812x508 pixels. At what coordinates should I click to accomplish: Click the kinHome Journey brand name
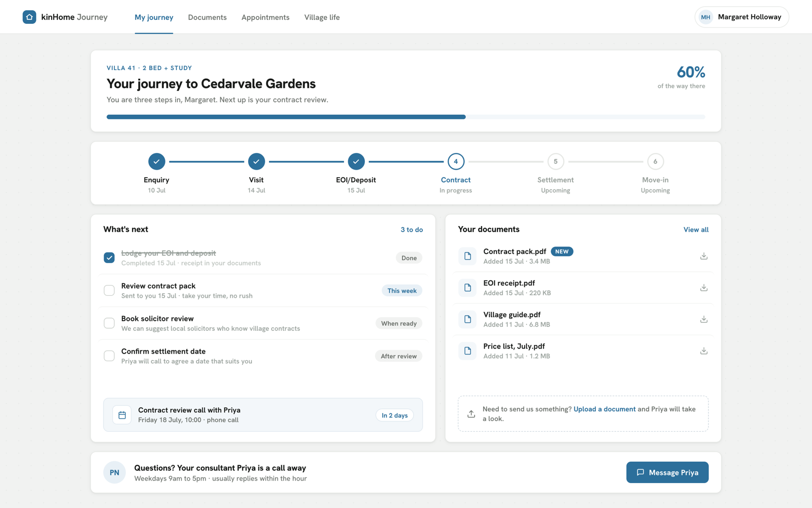coord(74,17)
